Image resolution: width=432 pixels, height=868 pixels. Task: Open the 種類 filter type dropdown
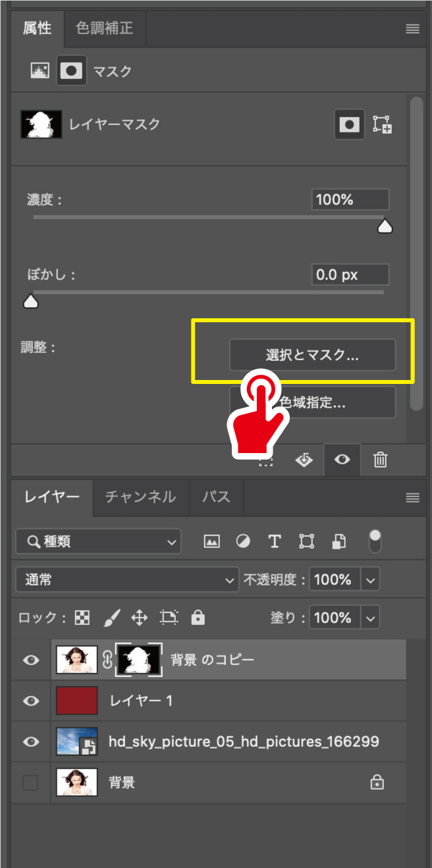[98, 542]
